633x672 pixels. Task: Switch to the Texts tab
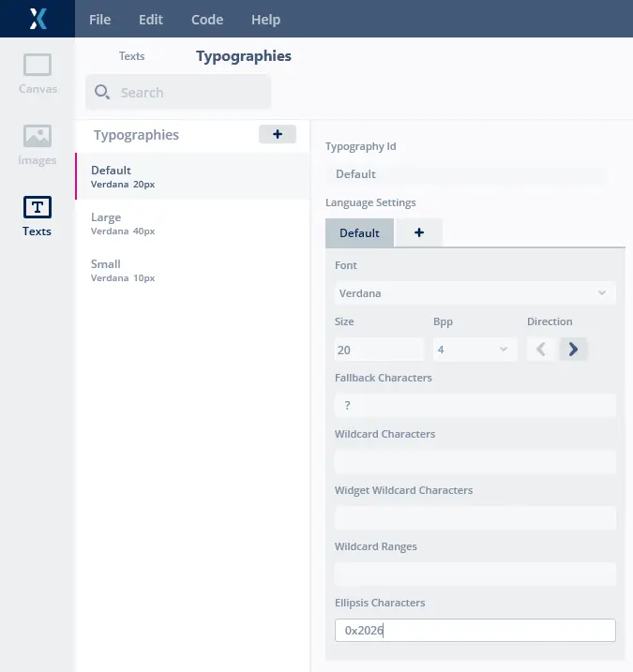pos(131,56)
